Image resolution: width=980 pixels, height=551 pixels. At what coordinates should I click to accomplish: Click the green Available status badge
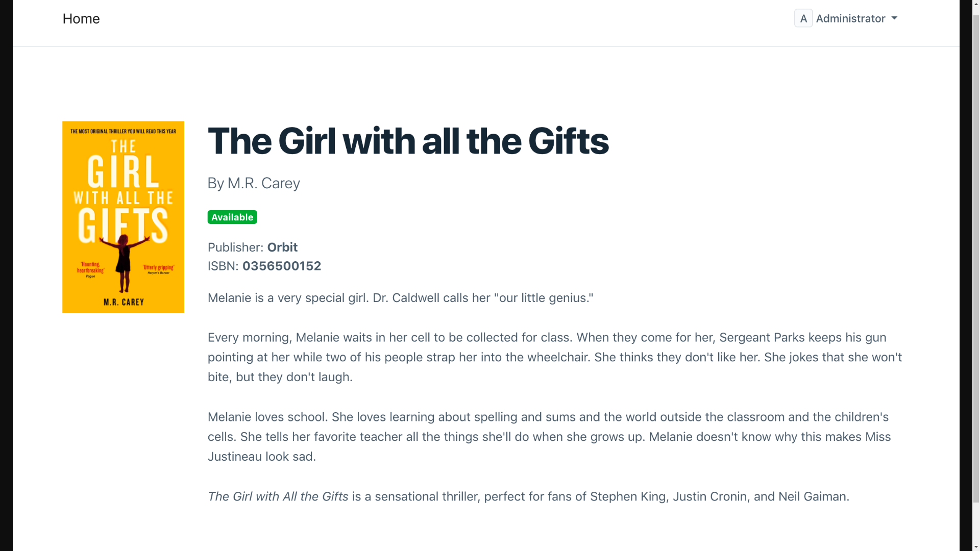(232, 217)
